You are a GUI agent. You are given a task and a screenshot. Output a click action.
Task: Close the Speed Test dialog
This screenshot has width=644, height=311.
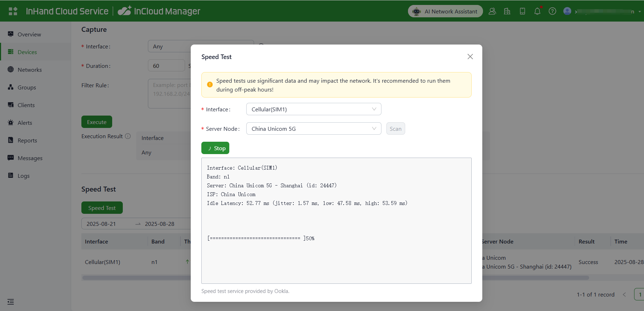[470, 57]
